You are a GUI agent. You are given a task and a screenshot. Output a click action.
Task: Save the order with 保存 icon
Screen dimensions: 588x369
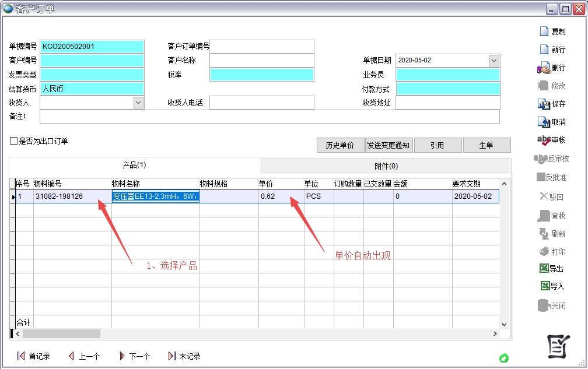point(544,104)
